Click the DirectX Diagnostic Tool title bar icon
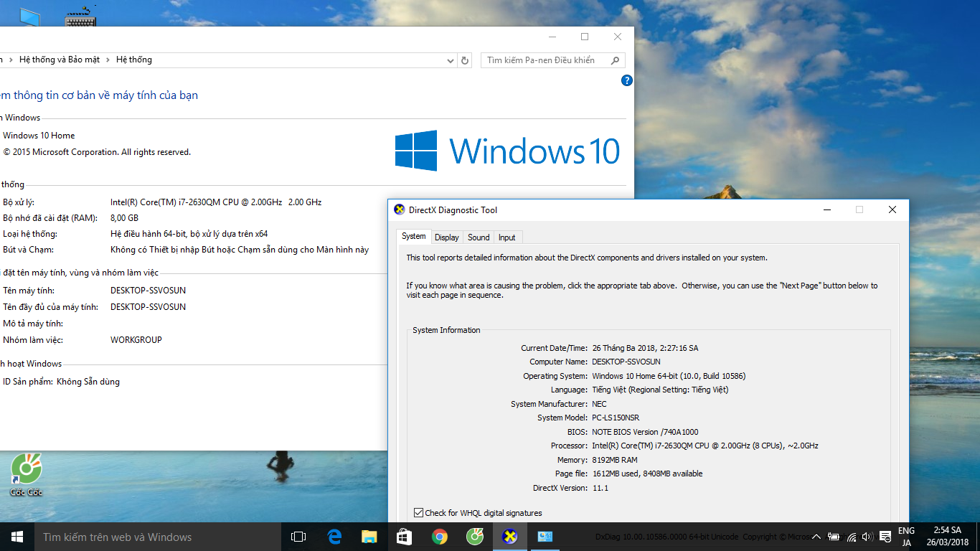980x551 pixels. pyautogui.click(x=400, y=209)
